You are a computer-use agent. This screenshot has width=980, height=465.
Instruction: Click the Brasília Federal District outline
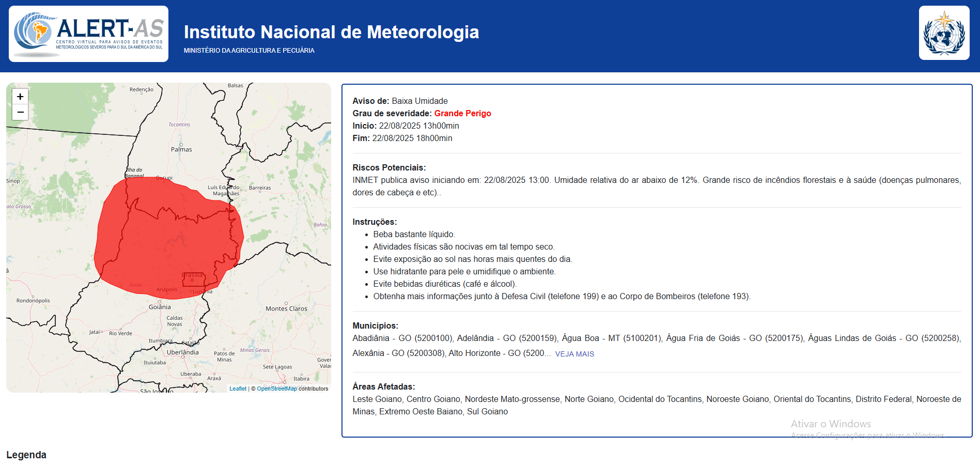(x=193, y=280)
